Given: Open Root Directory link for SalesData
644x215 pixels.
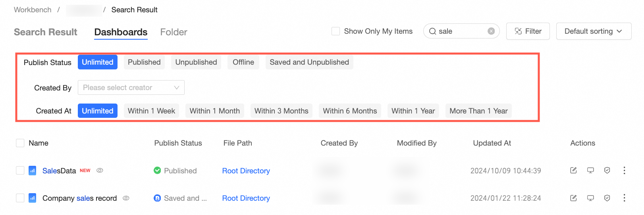Looking at the screenshot, I should click(x=246, y=171).
